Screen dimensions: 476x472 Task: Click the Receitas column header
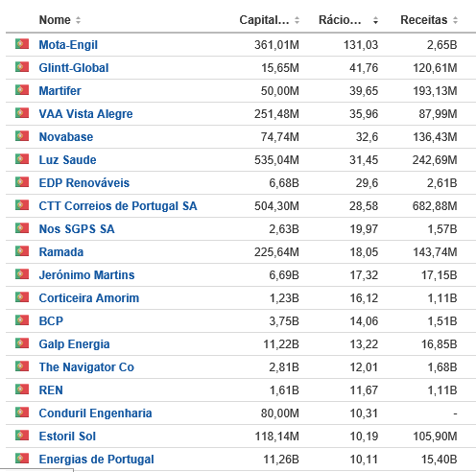click(424, 20)
